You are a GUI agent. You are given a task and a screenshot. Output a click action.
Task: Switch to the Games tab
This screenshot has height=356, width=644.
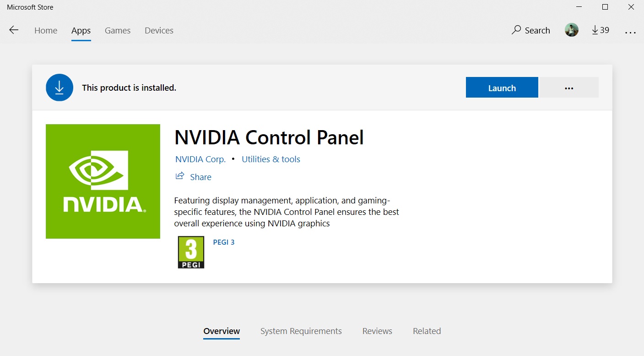pos(118,31)
